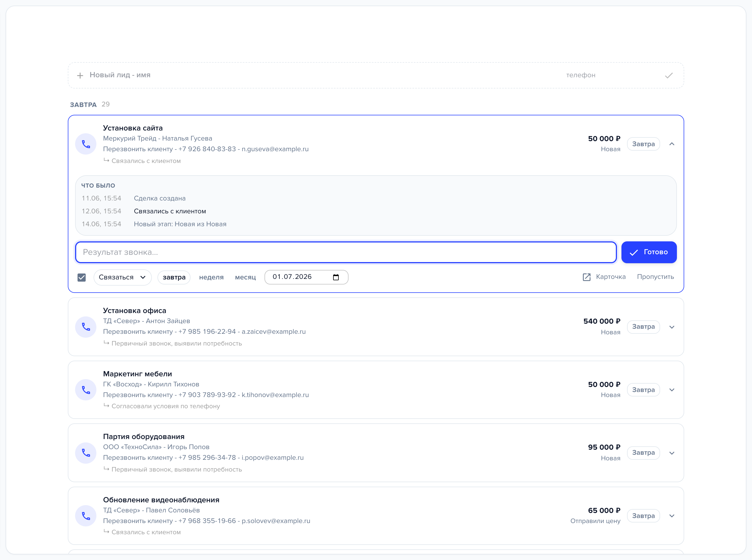Click the Обновление видеонаблюдения deal title
Screen dimensions: 752x560
[161, 500]
